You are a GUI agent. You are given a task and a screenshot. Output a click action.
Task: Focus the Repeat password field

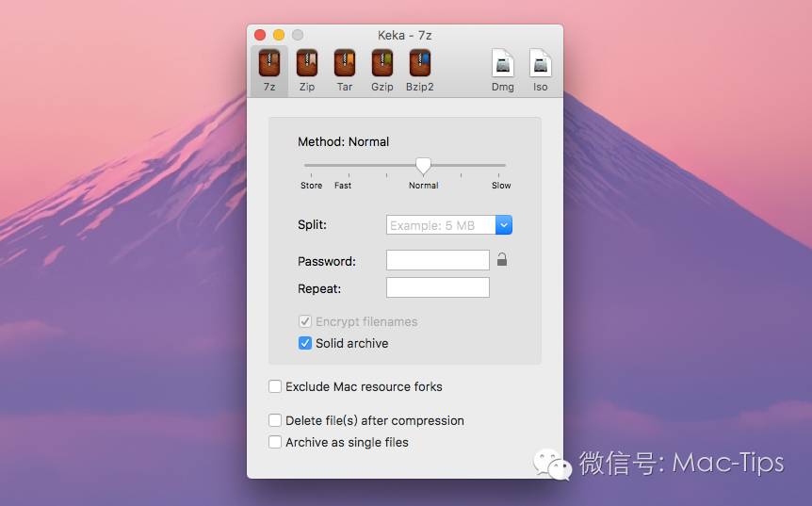(438, 287)
